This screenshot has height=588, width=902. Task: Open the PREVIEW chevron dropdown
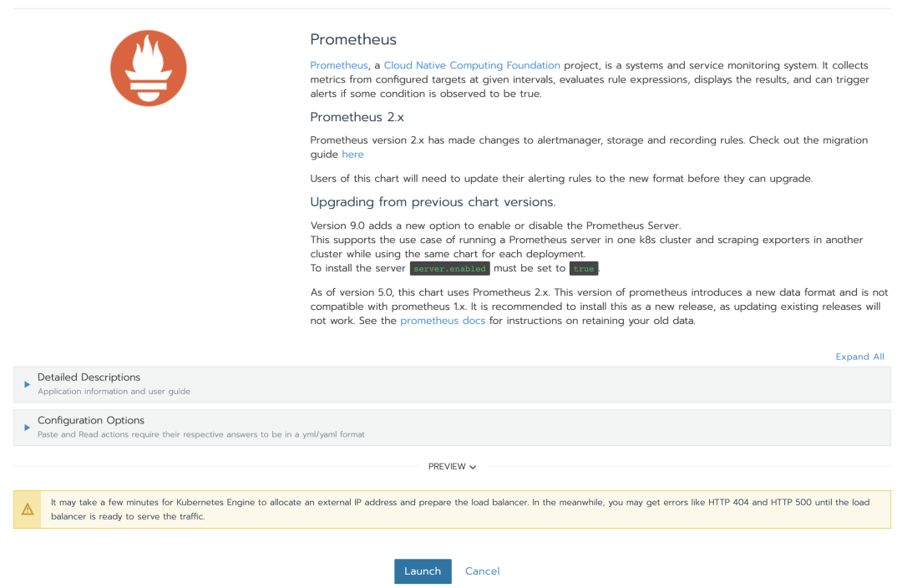click(x=452, y=467)
